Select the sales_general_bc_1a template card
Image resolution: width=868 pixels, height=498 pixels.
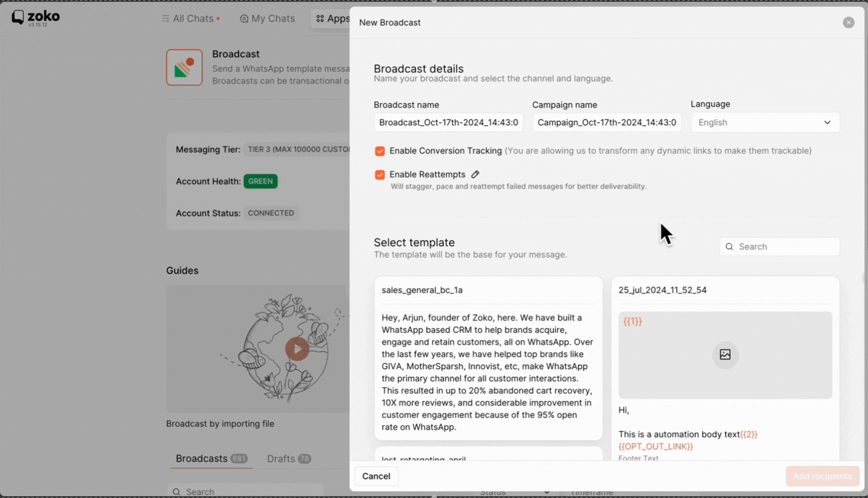pos(488,358)
